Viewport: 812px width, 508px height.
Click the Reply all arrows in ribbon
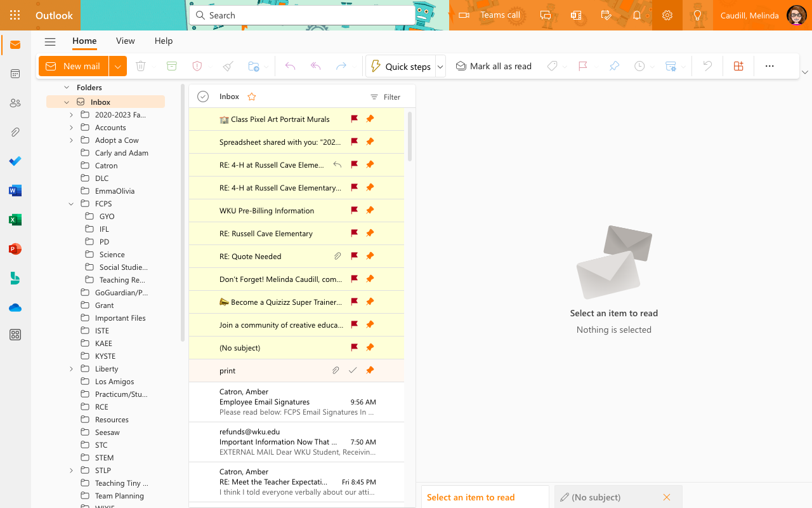[315, 66]
